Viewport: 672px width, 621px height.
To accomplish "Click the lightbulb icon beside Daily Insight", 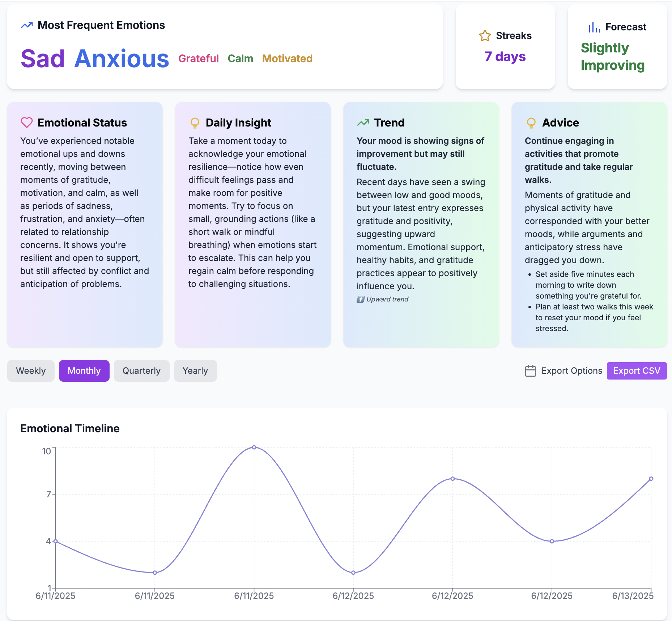I will point(195,123).
